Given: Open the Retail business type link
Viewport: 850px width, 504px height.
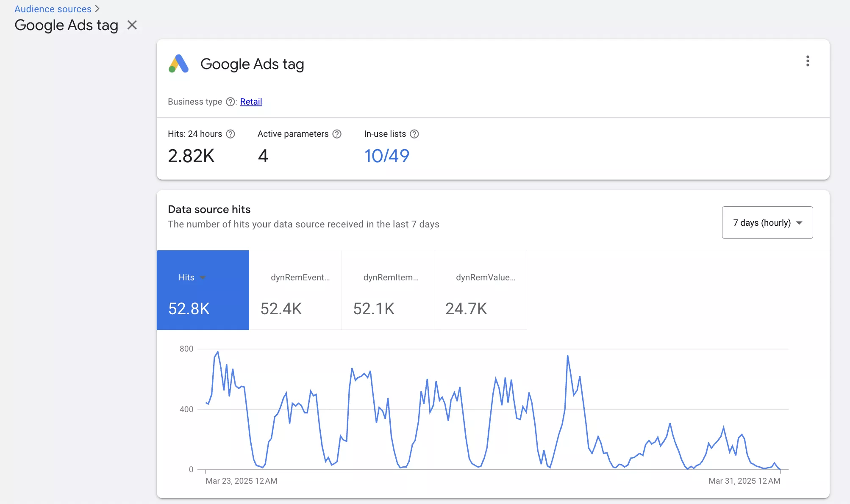Looking at the screenshot, I should (x=251, y=102).
